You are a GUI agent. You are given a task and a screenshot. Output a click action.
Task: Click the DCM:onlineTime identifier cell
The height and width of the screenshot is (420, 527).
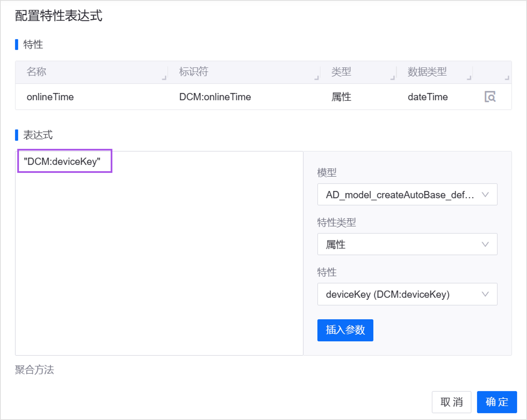(215, 97)
